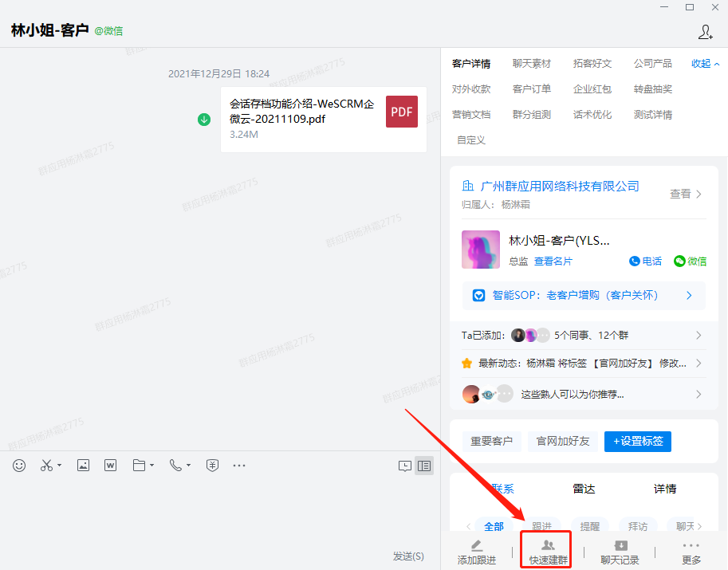Click 快速建群 quick group icon

tap(548, 552)
